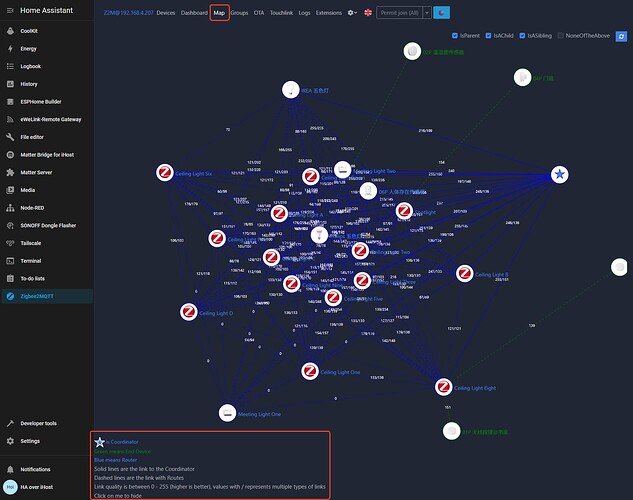Open the Devices tab

pos(166,13)
